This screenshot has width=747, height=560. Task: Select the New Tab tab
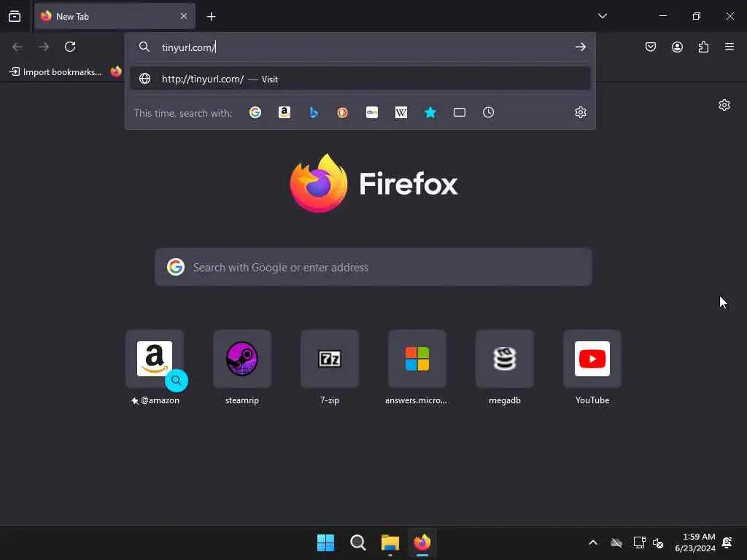tap(115, 16)
